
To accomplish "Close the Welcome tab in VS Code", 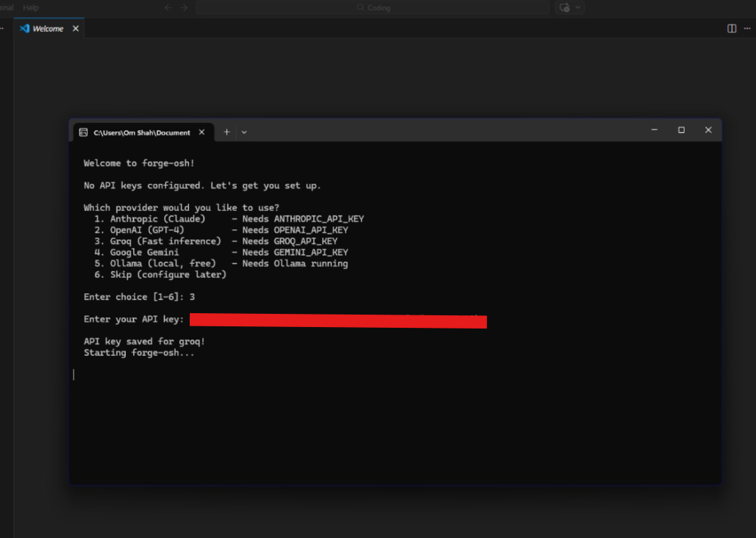I will [x=76, y=29].
